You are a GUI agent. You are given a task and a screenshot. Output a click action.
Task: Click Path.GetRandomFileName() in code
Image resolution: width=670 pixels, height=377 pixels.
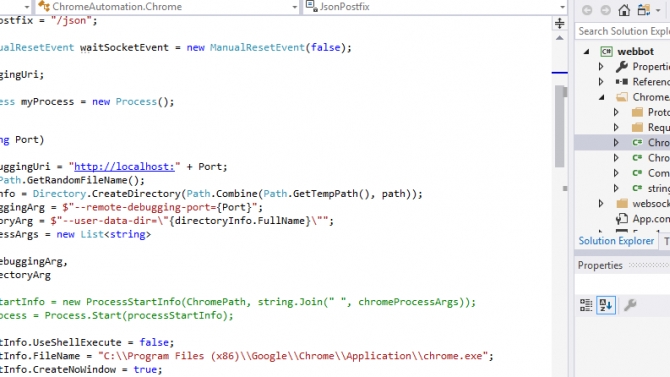[x=72, y=180]
